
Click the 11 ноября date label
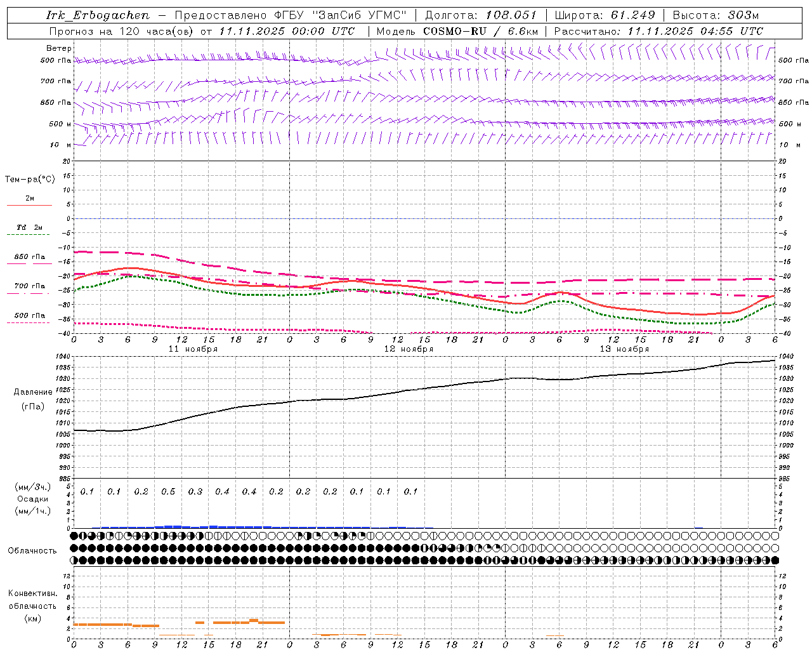point(193,349)
